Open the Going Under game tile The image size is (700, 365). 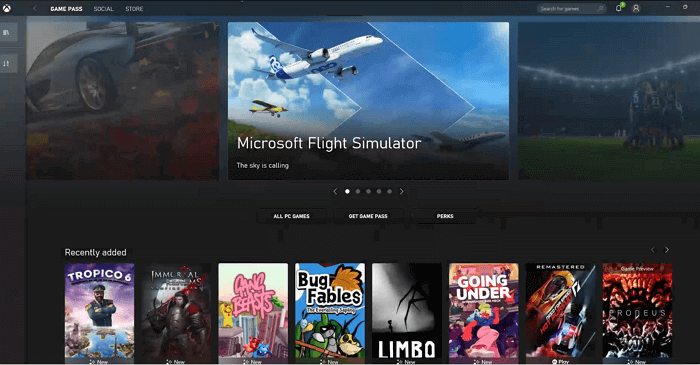point(483,312)
